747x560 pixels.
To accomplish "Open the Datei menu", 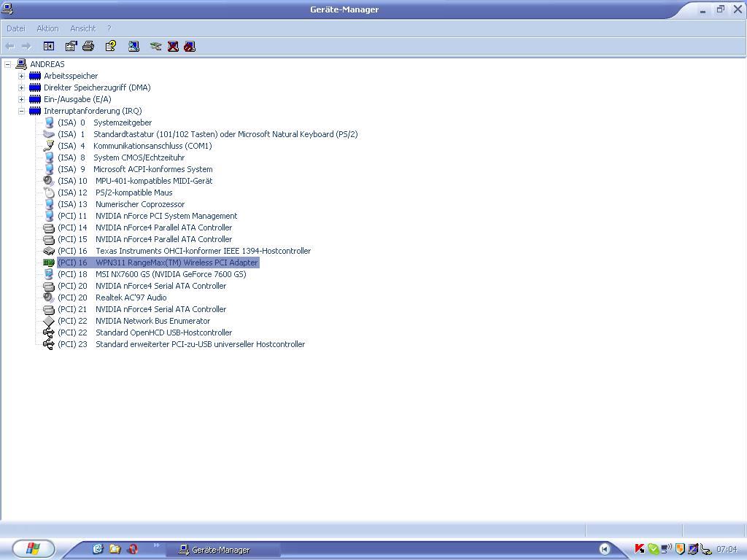I will click(x=16, y=28).
